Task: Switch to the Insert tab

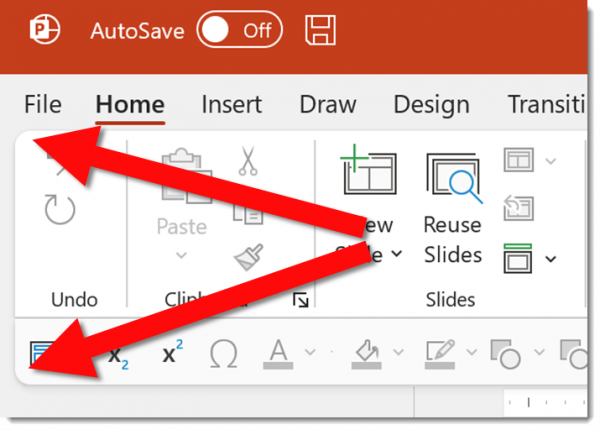Action: click(231, 104)
